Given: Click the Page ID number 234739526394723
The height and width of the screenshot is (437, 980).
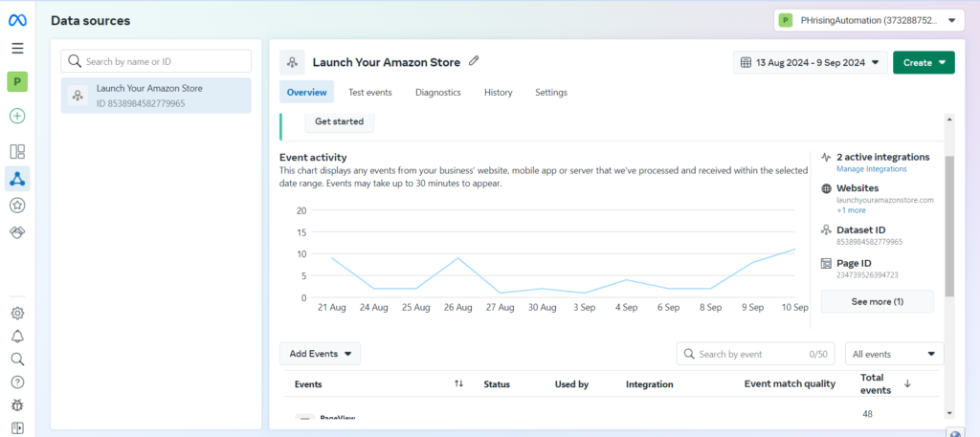Looking at the screenshot, I should (867, 274).
